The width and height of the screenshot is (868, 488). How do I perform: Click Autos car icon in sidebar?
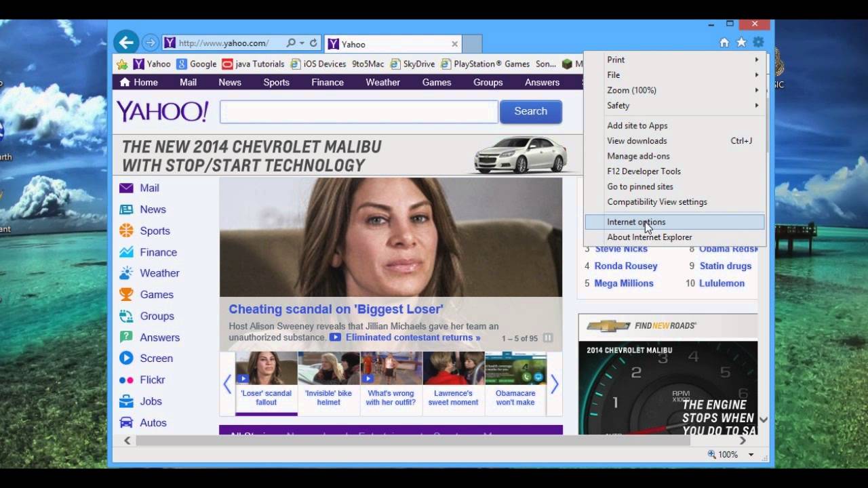click(x=126, y=422)
